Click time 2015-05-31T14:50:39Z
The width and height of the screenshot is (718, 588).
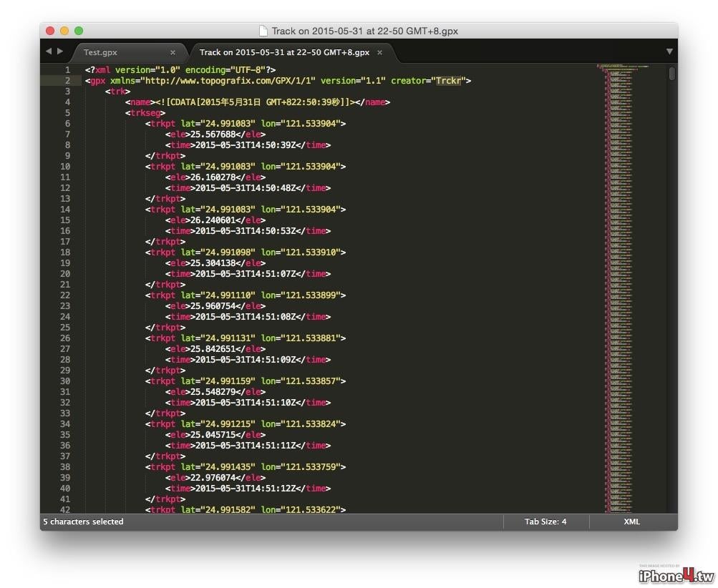coord(246,145)
